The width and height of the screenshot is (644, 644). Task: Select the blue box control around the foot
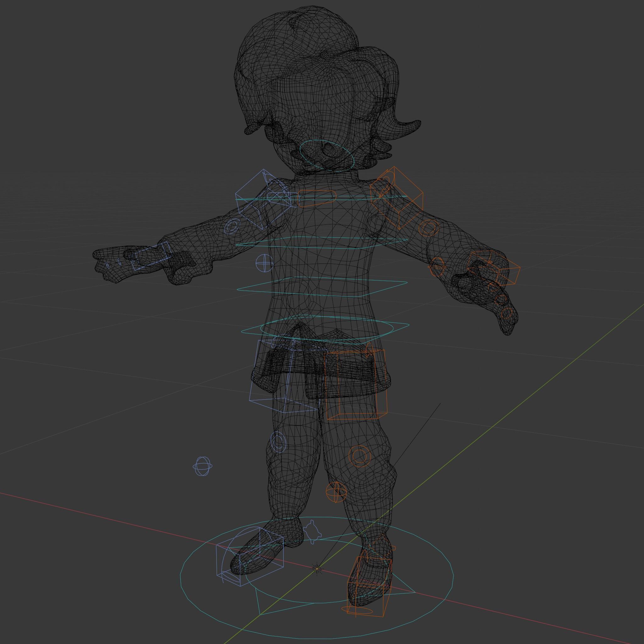250,557
